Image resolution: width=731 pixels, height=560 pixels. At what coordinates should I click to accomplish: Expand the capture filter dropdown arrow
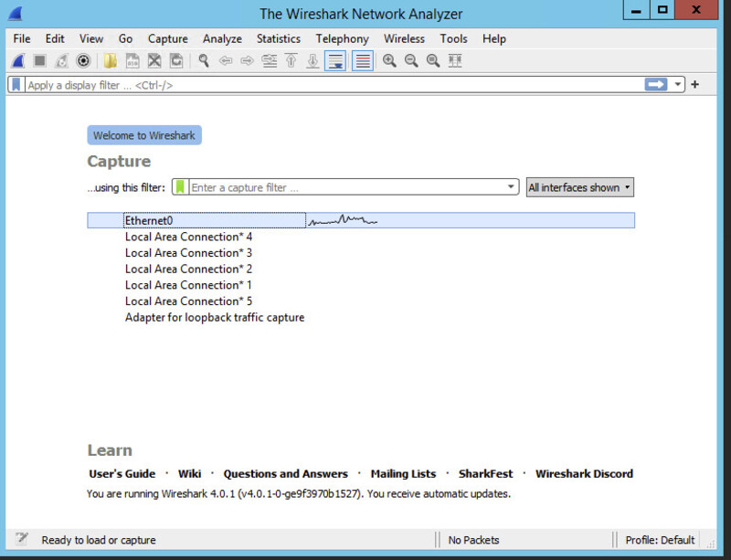511,187
